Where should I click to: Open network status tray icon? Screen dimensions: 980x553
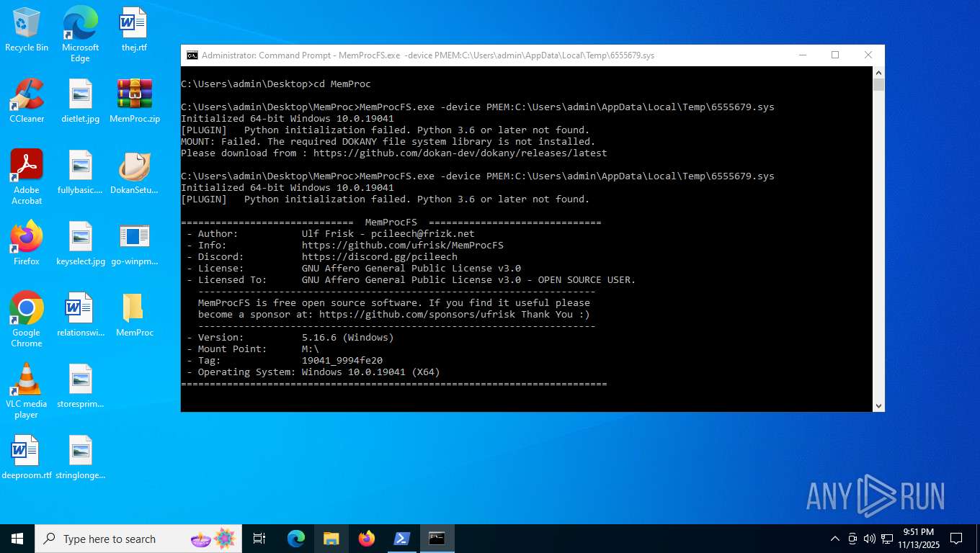[x=887, y=539]
